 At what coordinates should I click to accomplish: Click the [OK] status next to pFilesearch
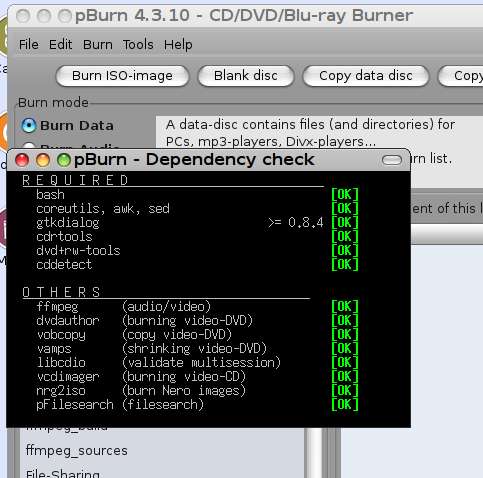[x=345, y=405]
